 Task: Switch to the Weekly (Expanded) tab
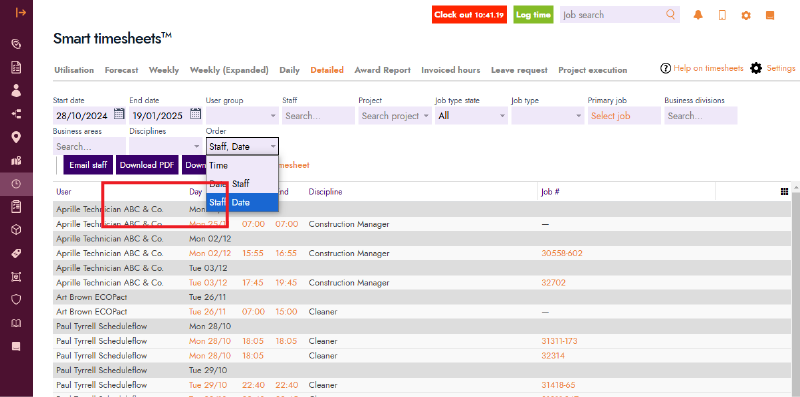[229, 70]
